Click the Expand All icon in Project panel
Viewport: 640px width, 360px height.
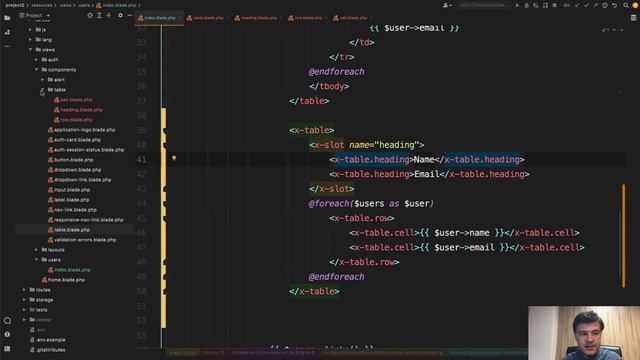[99, 16]
